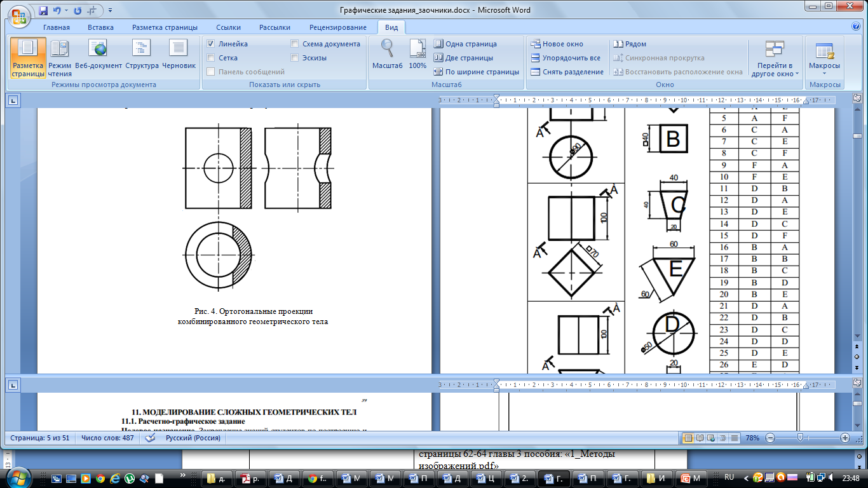
Task: Select Outline view status bar icon
Action: click(x=722, y=438)
